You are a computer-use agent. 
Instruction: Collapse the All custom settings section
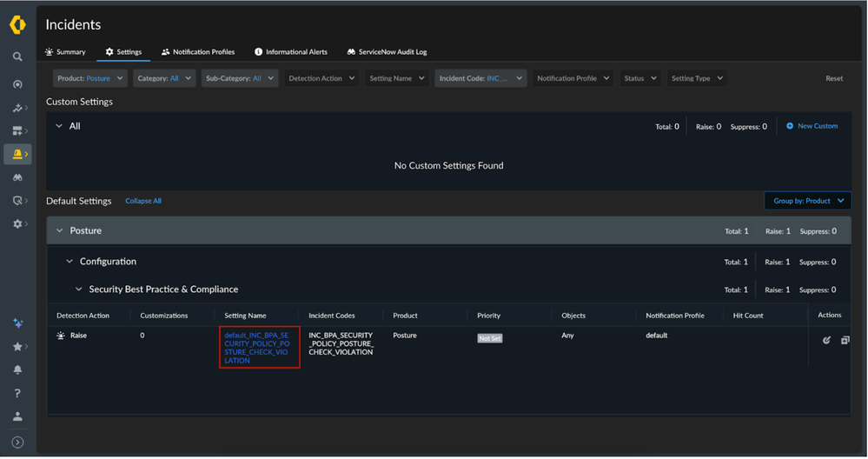pos(59,126)
